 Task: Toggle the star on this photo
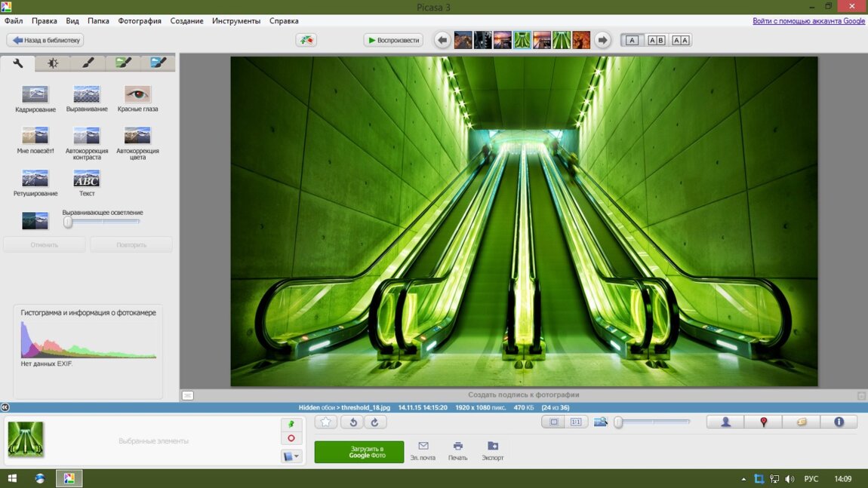326,422
